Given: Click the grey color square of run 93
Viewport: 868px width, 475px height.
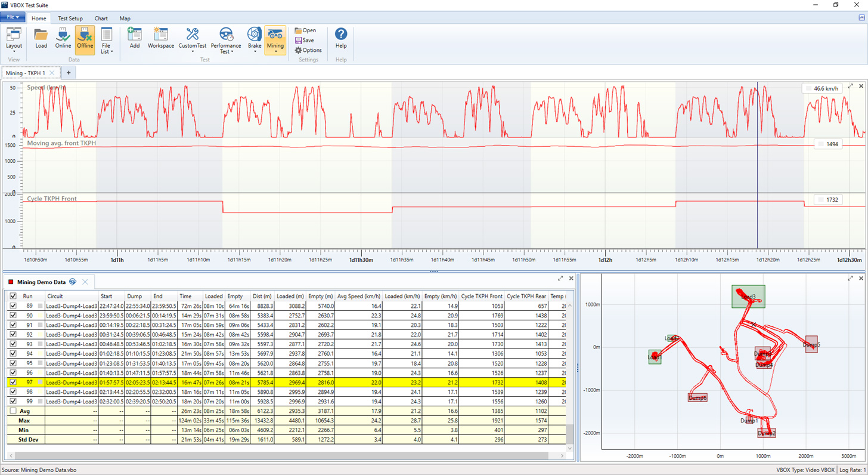Looking at the screenshot, I should pyautogui.click(x=41, y=344).
